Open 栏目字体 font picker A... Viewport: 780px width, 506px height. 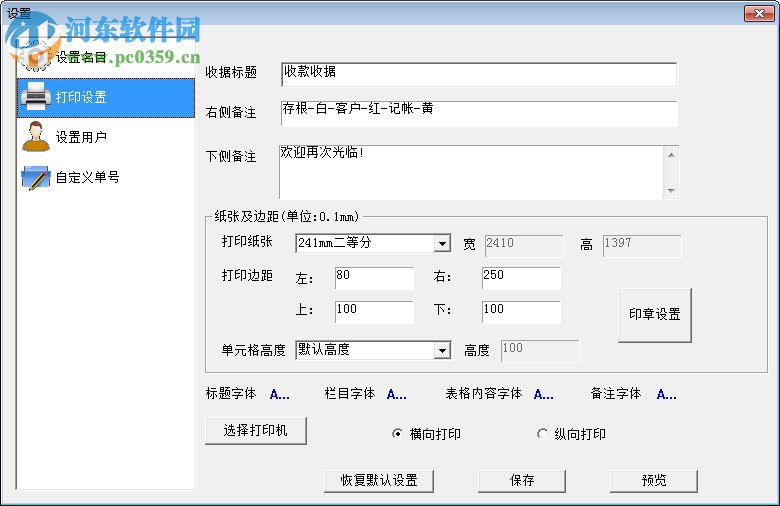pyautogui.click(x=396, y=395)
